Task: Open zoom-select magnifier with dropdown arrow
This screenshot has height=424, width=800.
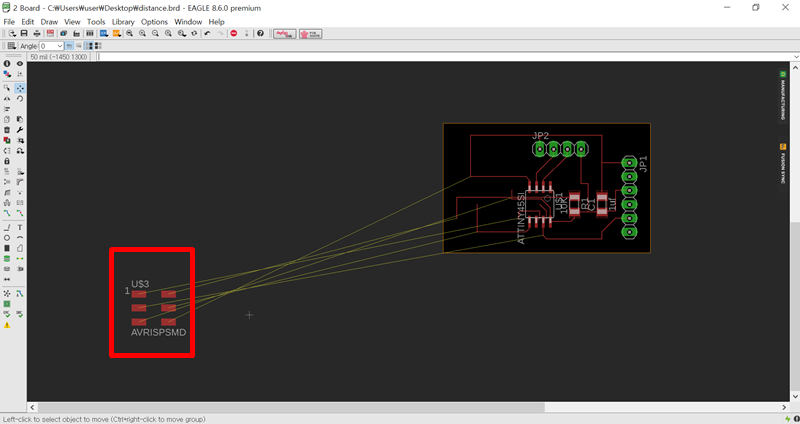Action: pyautogui.click(x=182, y=34)
